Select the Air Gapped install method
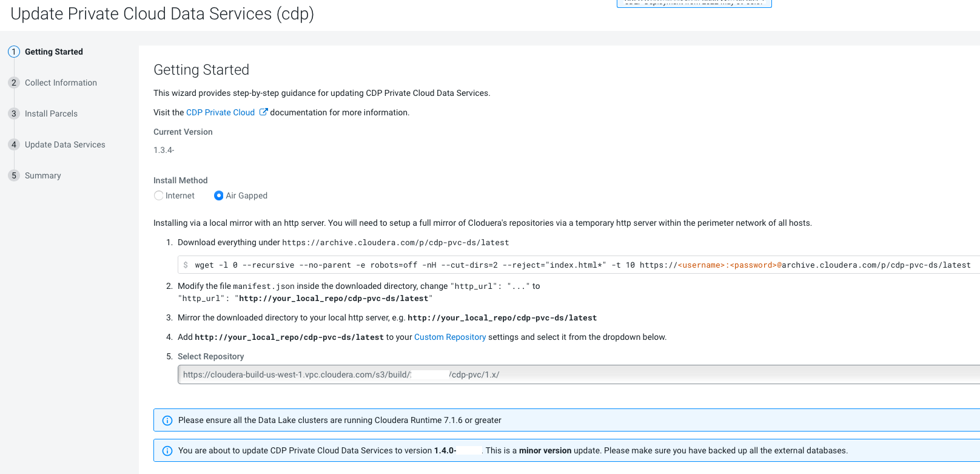980x474 pixels. click(219, 195)
